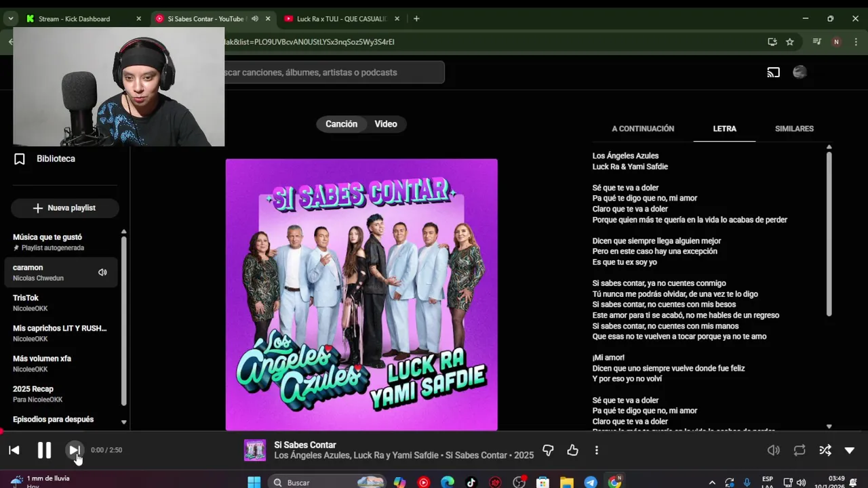Skip to the previous track

click(x=14, y=450)
